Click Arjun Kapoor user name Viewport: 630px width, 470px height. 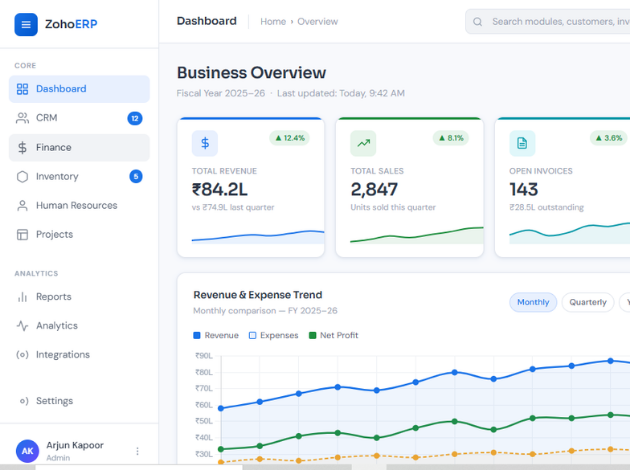75,445
